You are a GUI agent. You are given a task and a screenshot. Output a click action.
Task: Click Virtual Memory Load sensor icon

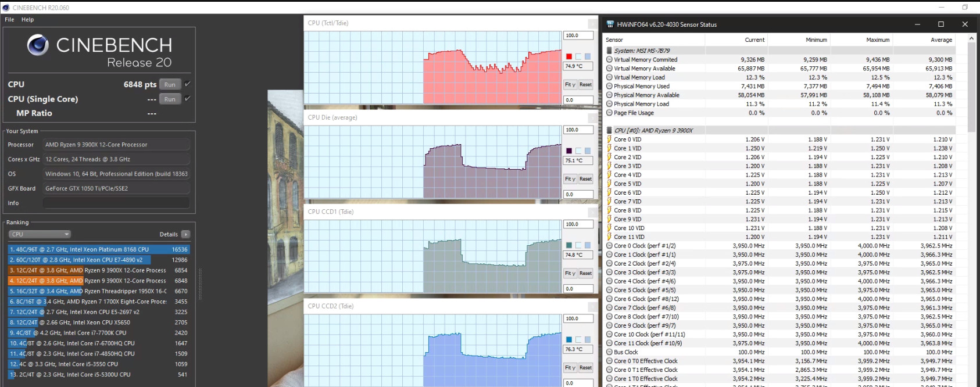click(609, 77)
